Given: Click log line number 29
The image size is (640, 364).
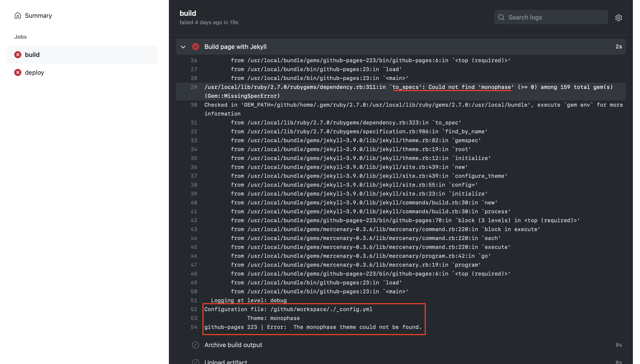Looking at the screenshot, I should tap(194, 87).
